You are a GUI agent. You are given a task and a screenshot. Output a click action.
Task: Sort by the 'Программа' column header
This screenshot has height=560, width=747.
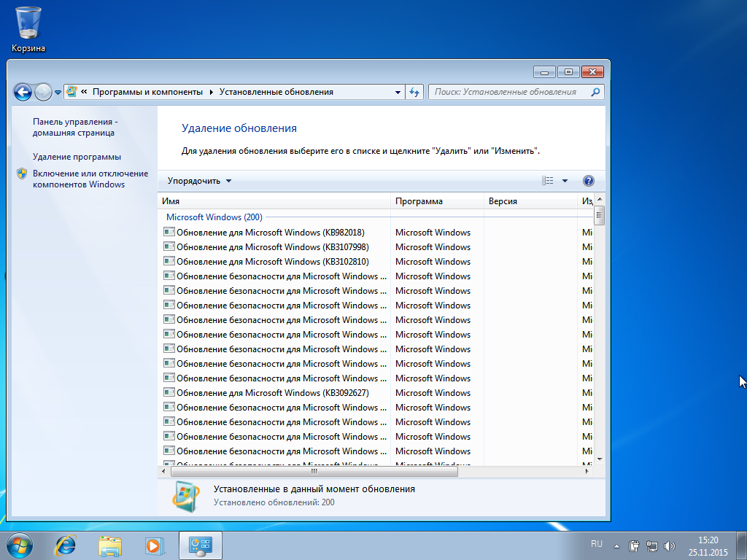coord(437,201)
